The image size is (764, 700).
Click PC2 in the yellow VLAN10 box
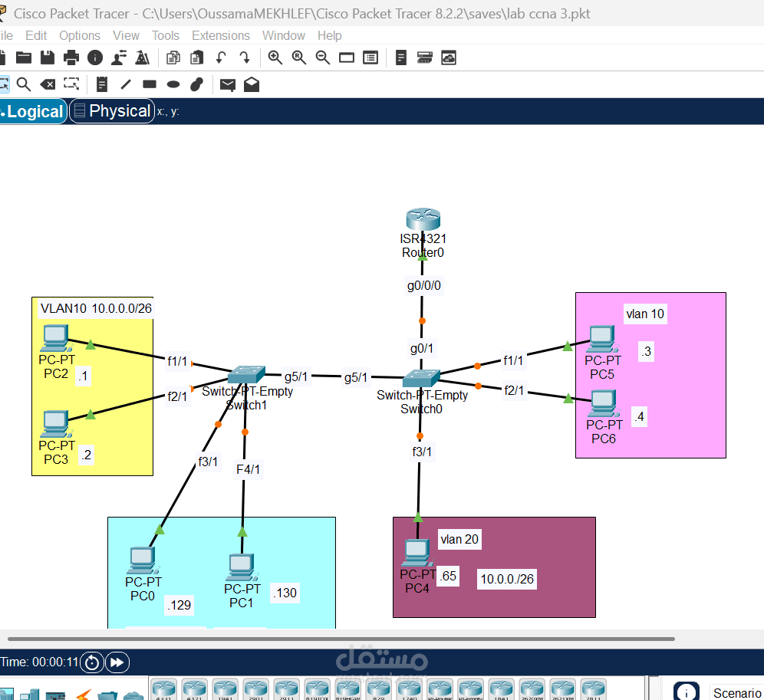56,337
